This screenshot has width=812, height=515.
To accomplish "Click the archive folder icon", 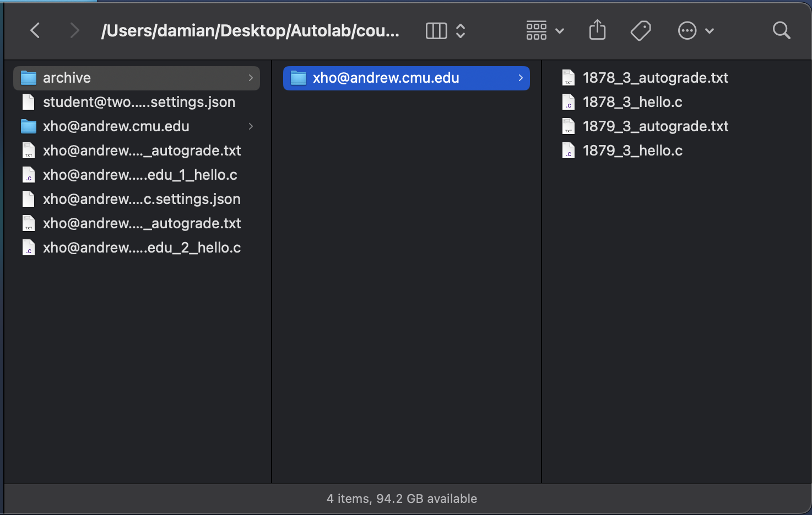I will coord(28,77).
